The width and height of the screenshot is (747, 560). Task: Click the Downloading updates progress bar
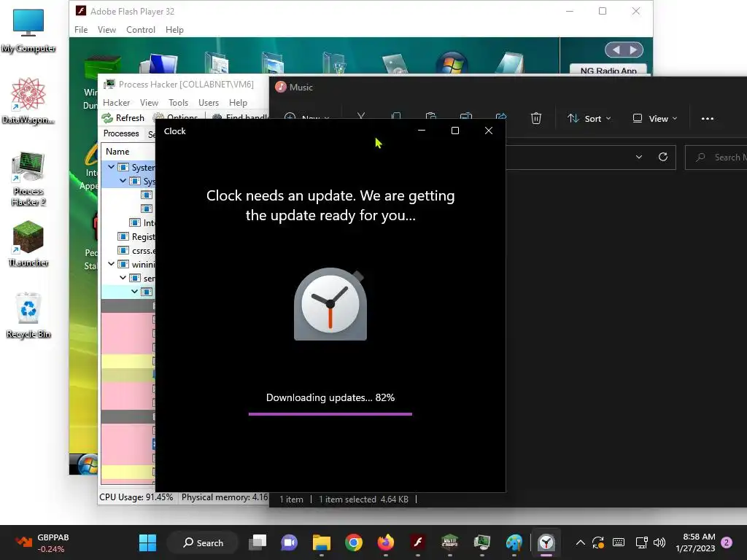[330, 414]
